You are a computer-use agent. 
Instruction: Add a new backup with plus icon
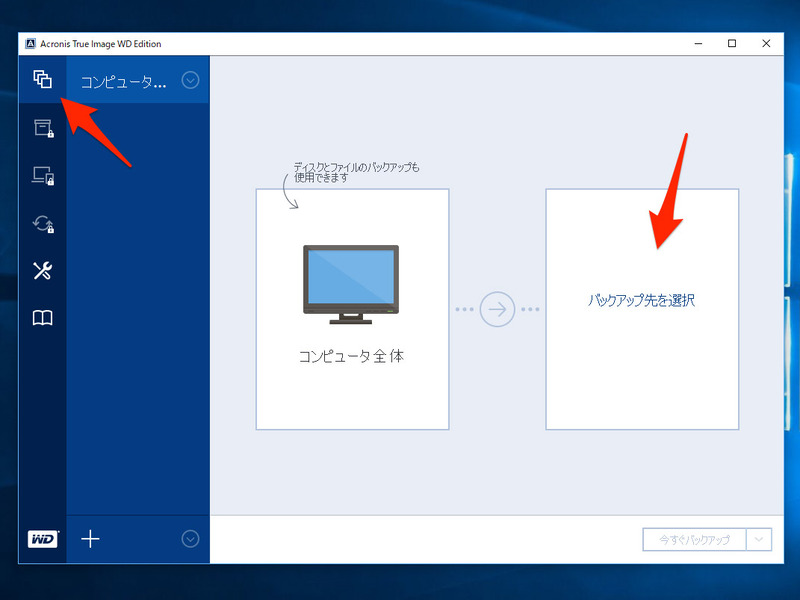(90, 539)
